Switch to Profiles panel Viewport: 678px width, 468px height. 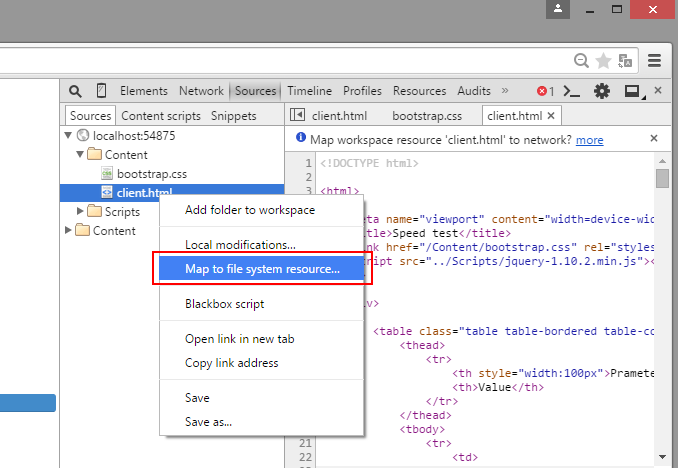coord(362,91)
